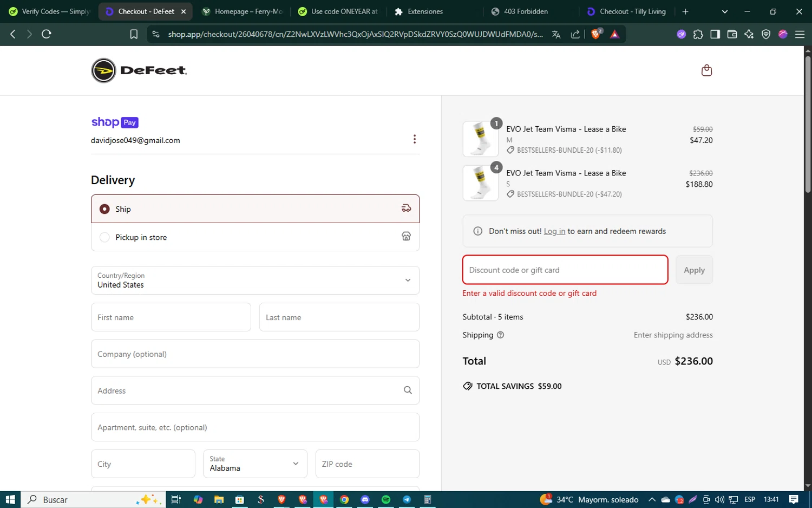Image resolution: width=812 pixels, height=508 pixels.
Task: Open the weather widget in taskbar
Action: click(x=590, y=499)
